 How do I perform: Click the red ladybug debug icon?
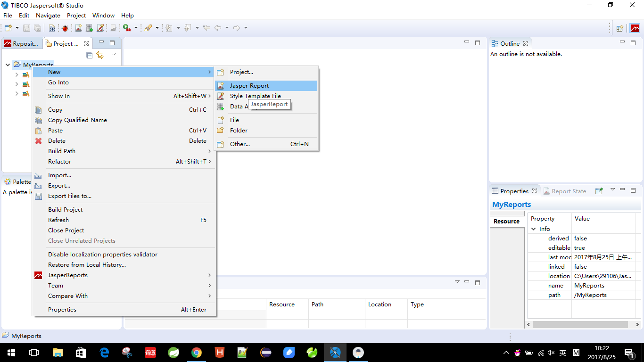65,28
